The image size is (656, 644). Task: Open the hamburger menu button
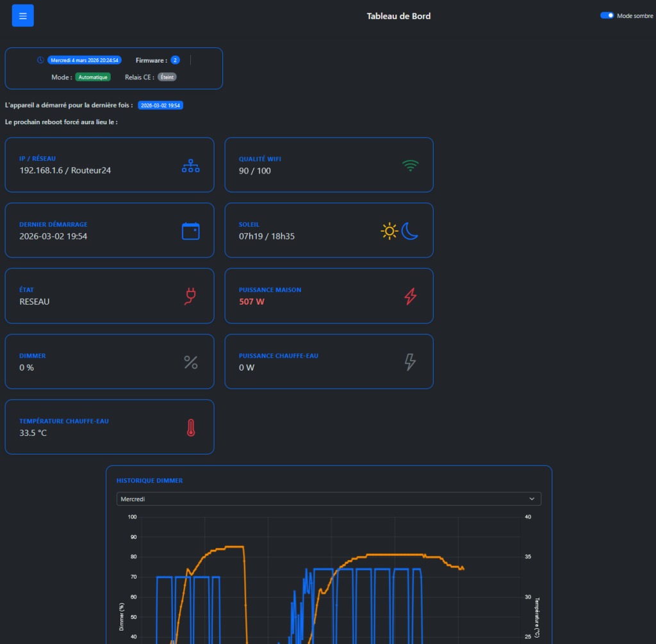23,16
